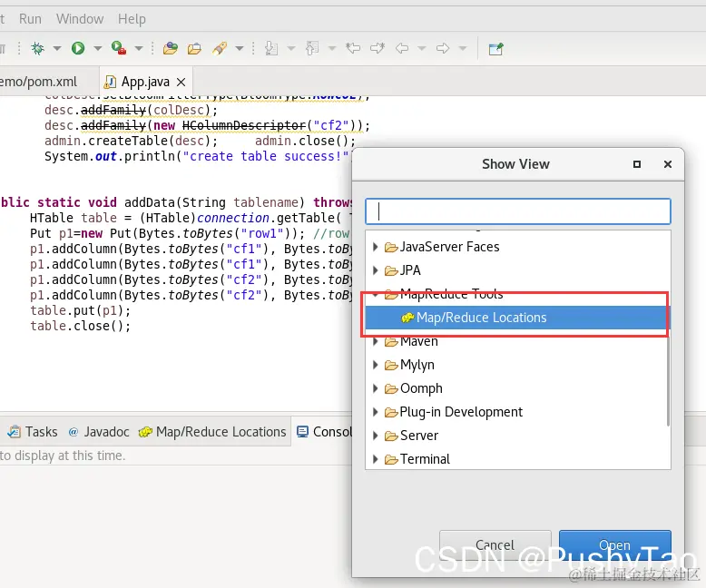Navigate forward with right arrow icon

click(443, 48)
